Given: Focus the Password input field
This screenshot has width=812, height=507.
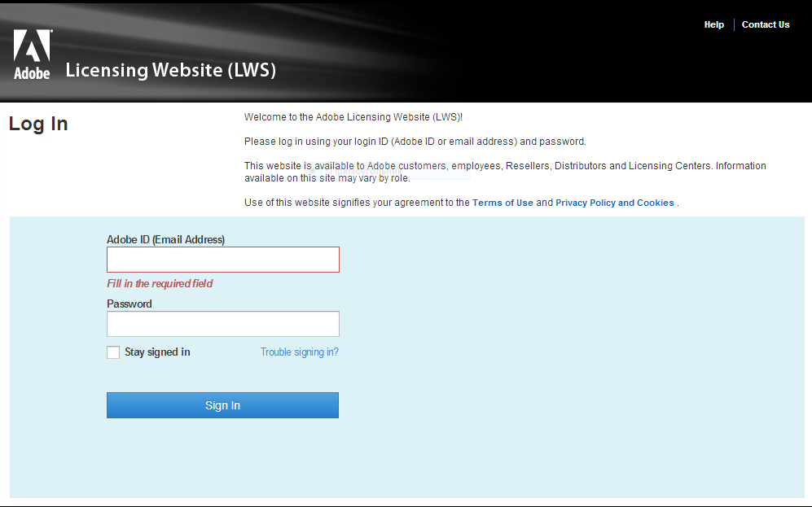Looking at the screenshot, I should 222,324.
